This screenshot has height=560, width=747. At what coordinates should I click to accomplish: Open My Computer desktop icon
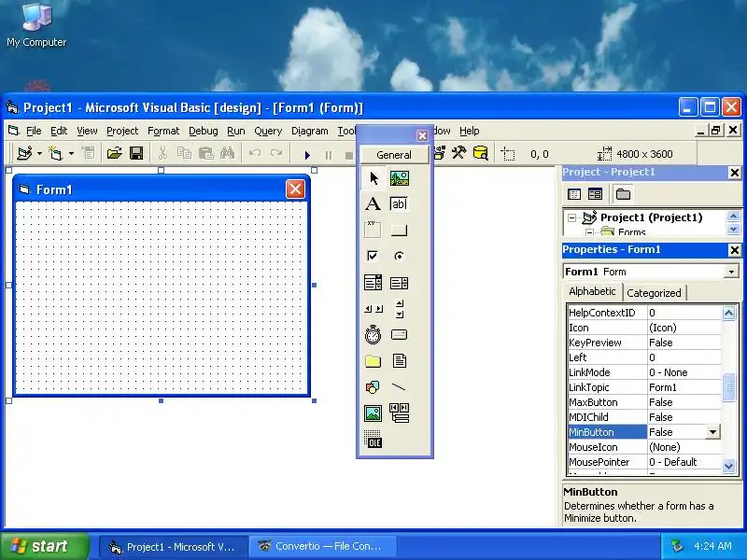point(36,26)
